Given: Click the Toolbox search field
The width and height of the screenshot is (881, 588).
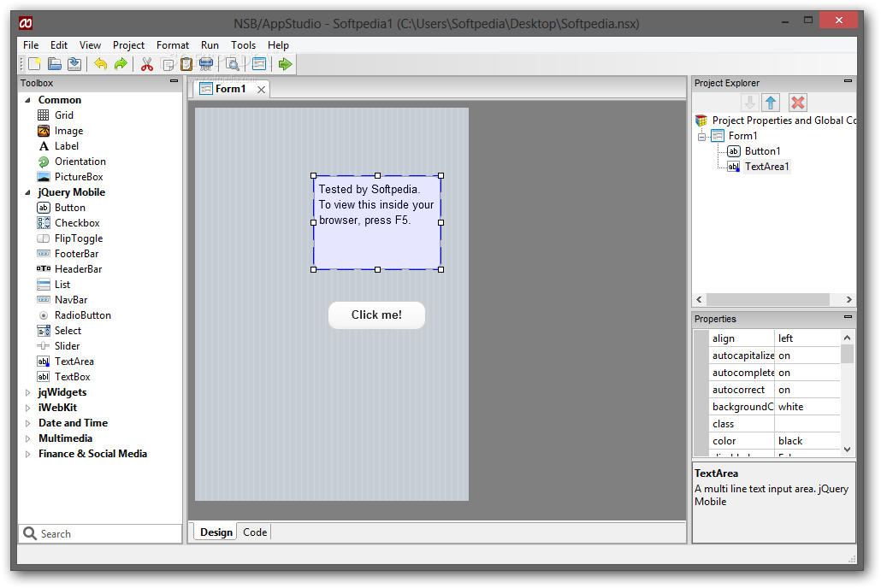Looking at the screenshot, I should 100,534.
